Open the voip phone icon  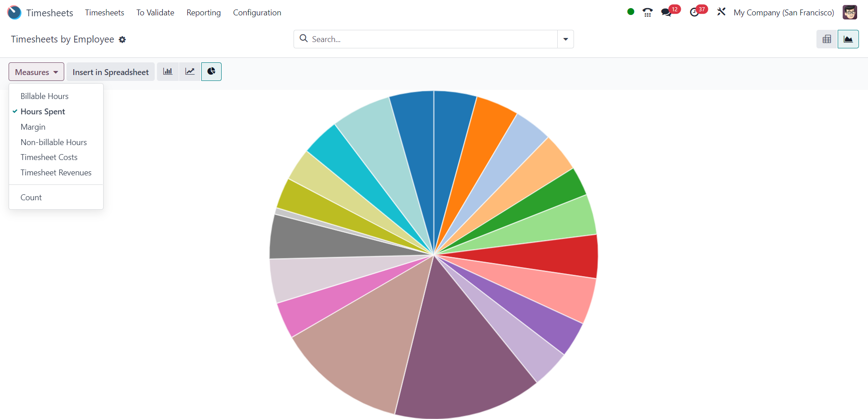[648, 13]
